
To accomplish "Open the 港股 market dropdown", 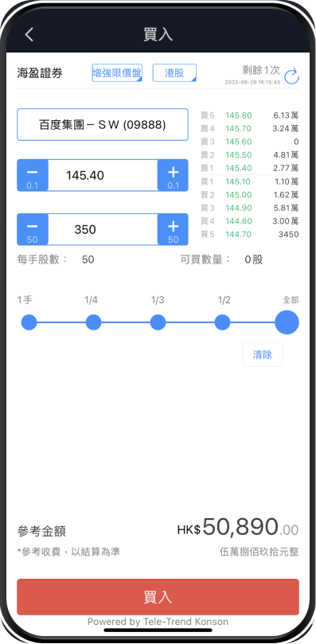I will pos(174,73).
